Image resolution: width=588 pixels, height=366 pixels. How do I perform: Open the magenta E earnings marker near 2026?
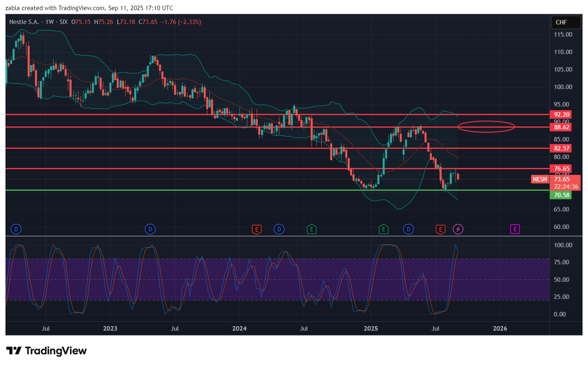pyautogui.click(x=515, y=229)
